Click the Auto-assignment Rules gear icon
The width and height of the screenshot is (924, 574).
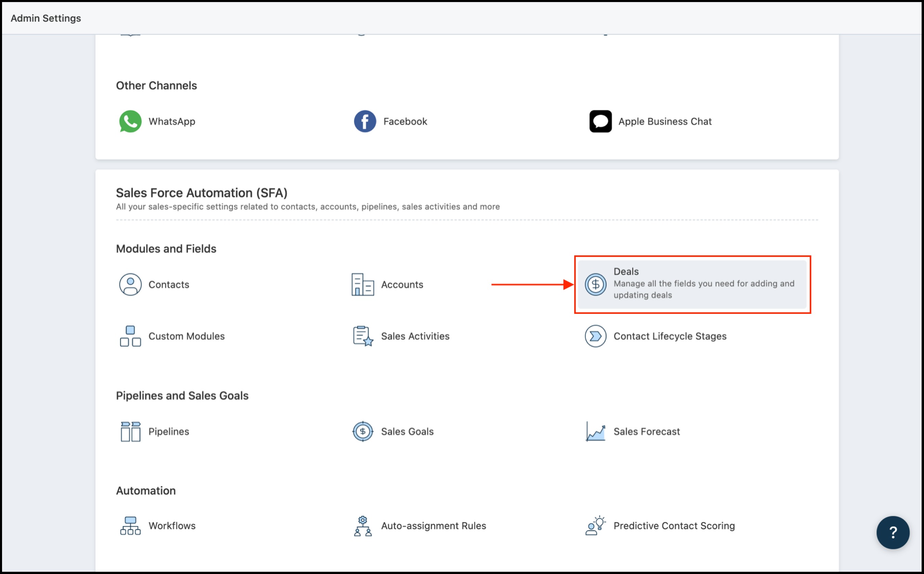363,526
